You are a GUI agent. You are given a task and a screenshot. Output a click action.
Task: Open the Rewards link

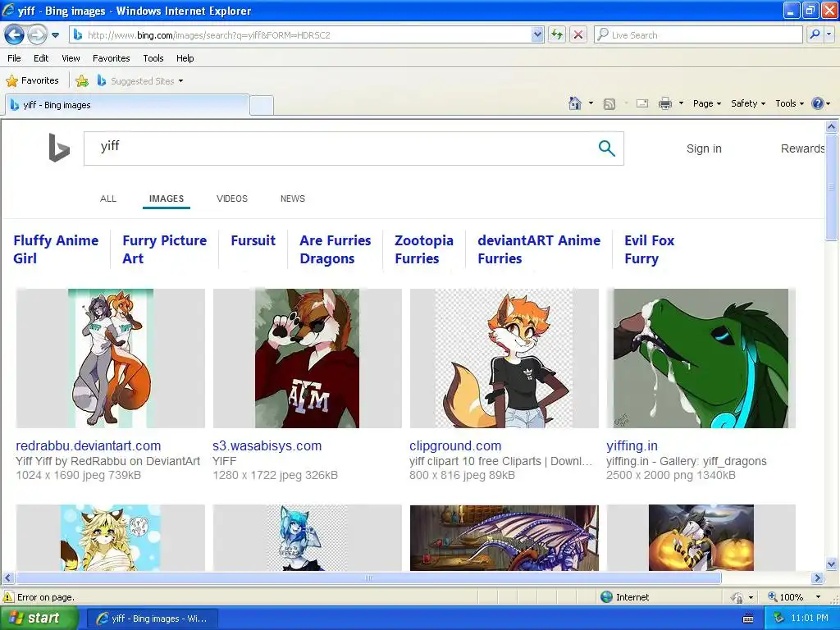coord(802,148)
